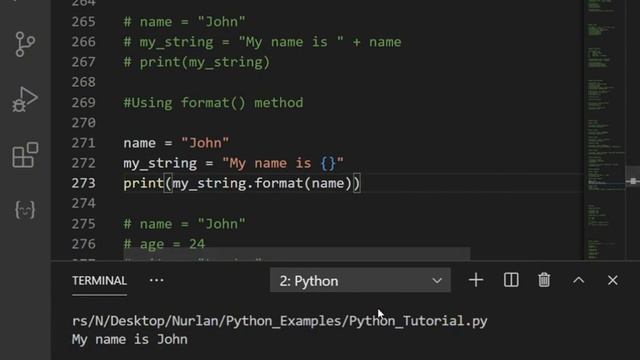Open the Source Control view

25,44
